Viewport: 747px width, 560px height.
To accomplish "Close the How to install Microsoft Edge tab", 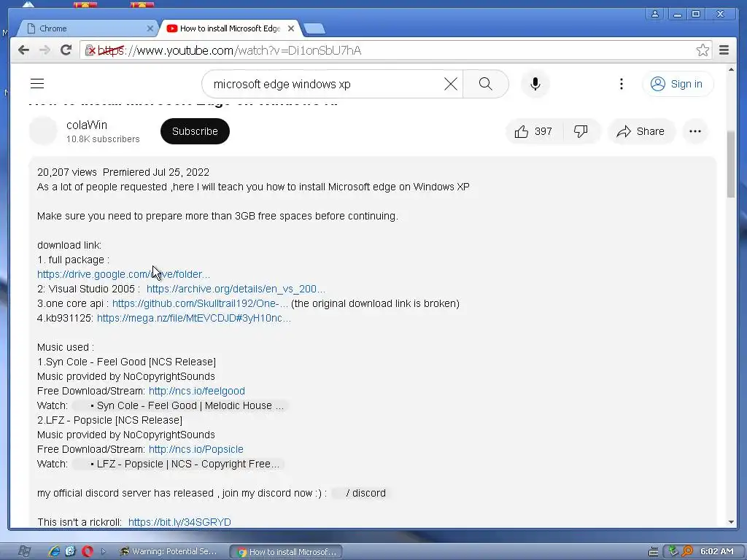I will [x=291, y=28].
